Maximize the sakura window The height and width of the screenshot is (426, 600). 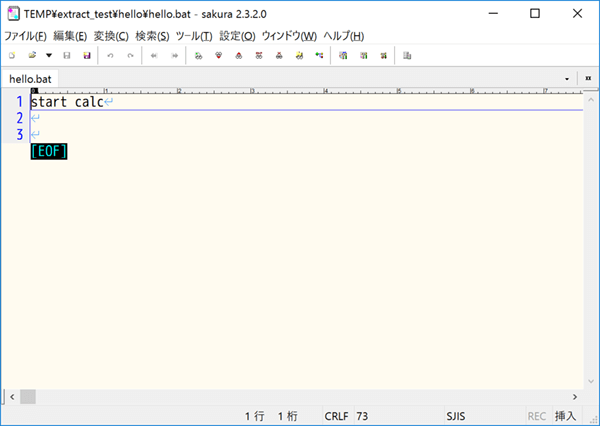click(535, 14)
